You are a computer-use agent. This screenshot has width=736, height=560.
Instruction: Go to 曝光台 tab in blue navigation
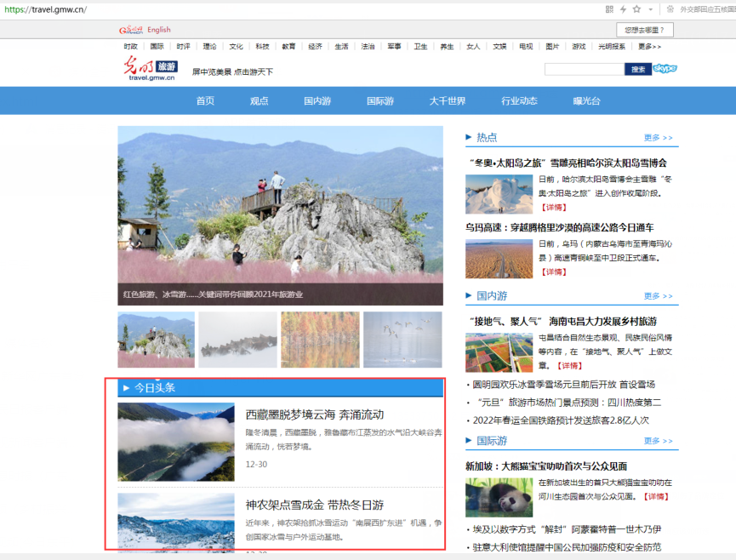pos(586,101)
